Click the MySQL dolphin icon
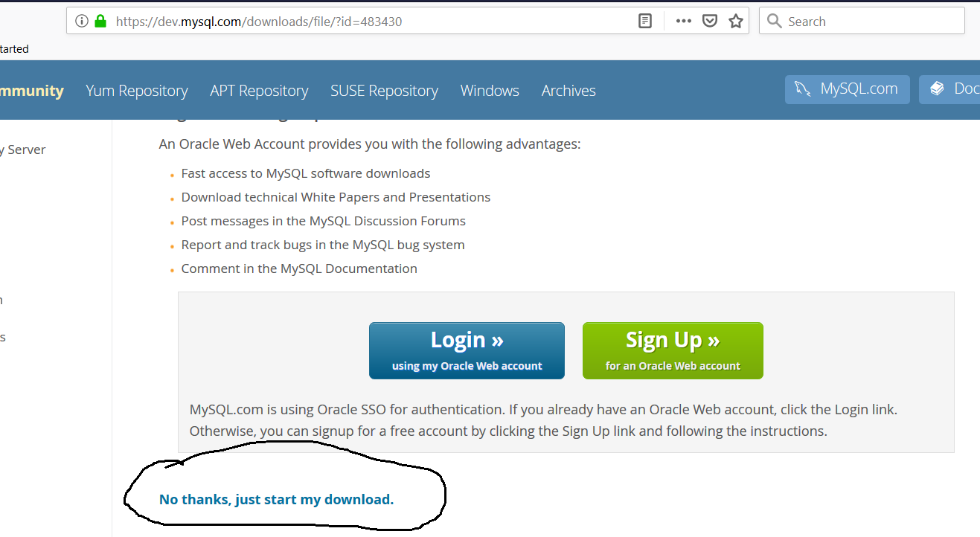The width and height of the screenshot is (980, 537). [x=802, y=89]
